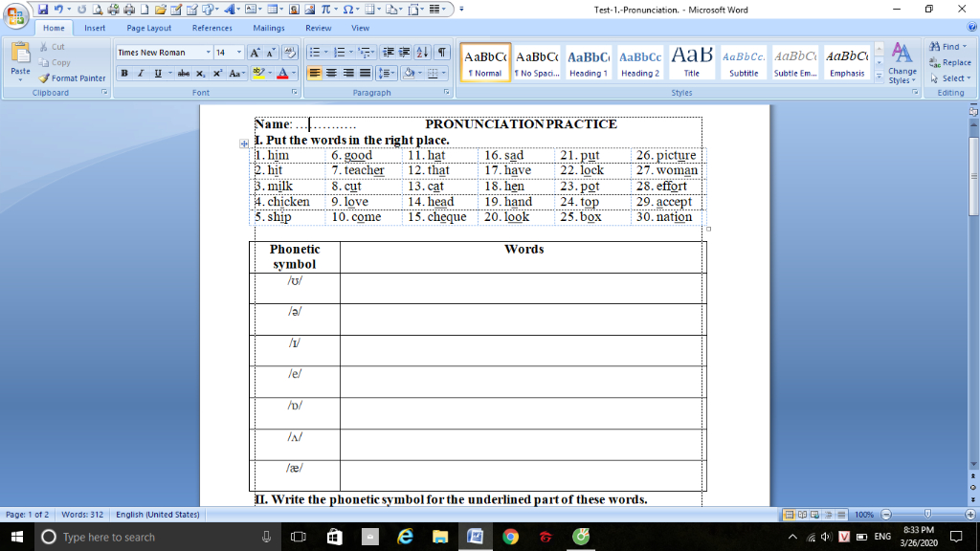Click English (United States) language indicator
This screenshot has width=980, height=551.
(x=158, y=515)
